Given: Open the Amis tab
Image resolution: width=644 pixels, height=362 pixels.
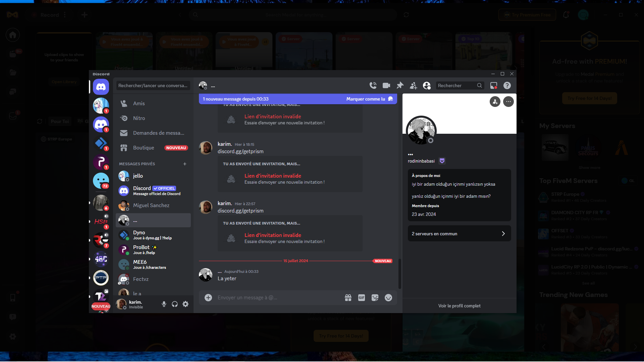Looking at the screenshot, I should coord(139,104).
